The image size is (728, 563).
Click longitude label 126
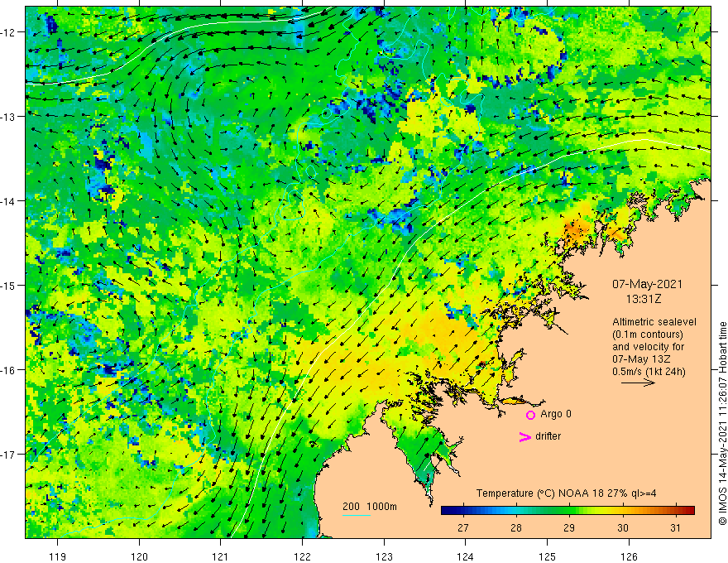click(x=629, y=556)
